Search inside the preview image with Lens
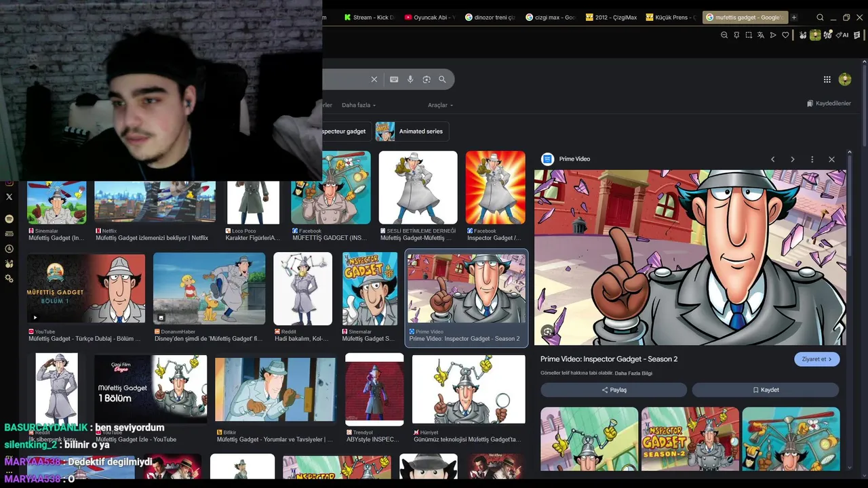This screenshot has height=488, width=868. [x=548, y=331]
